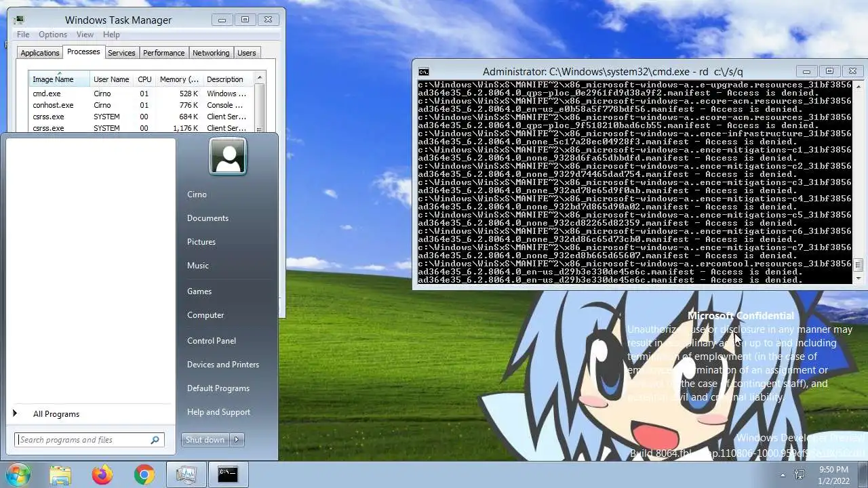Open Task Manager Help menu
868x488 pixels.
[111, 35]
